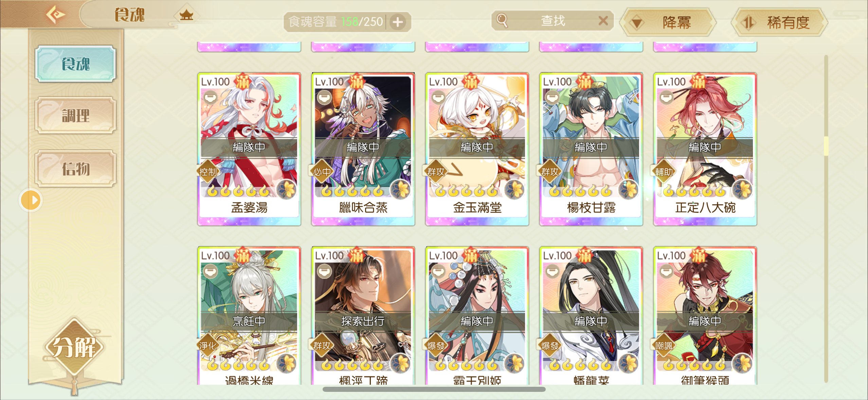This screenshot has width=868, height=400.
Task: Click the 分解 decompose button
Action: coord(74,347)
